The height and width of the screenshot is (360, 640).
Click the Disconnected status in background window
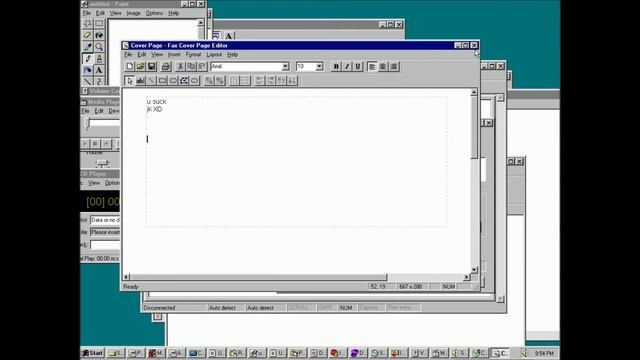[x=159, y=308]
